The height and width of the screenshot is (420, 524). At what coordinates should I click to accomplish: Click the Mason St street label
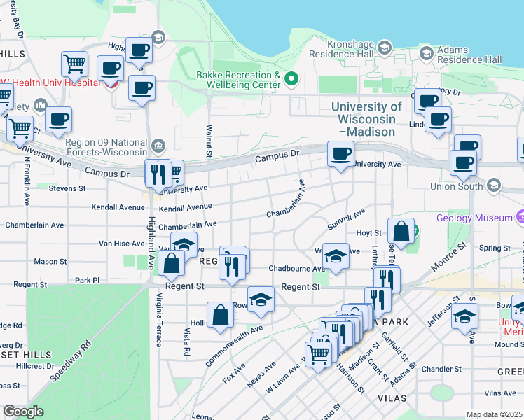tap(50, 261)
